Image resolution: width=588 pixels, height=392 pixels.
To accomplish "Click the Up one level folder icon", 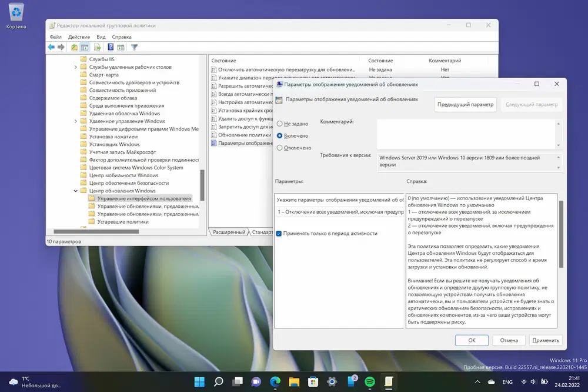I will pos(74,47).
